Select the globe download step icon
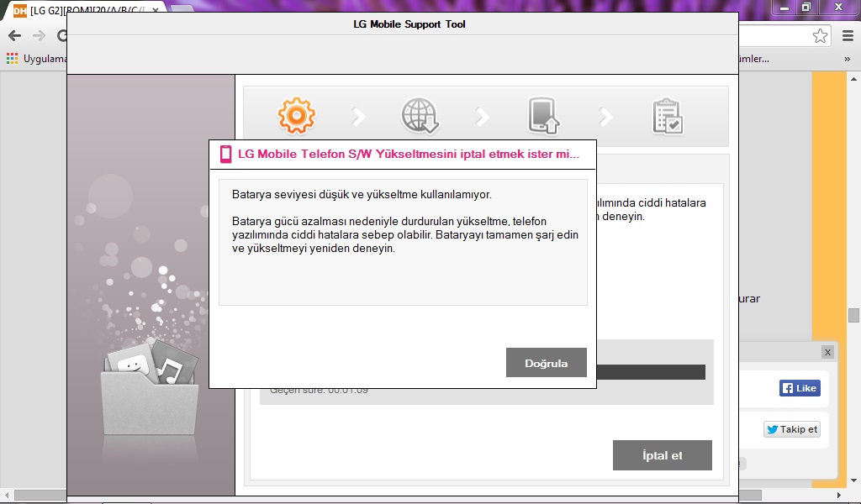 point(420,116)
